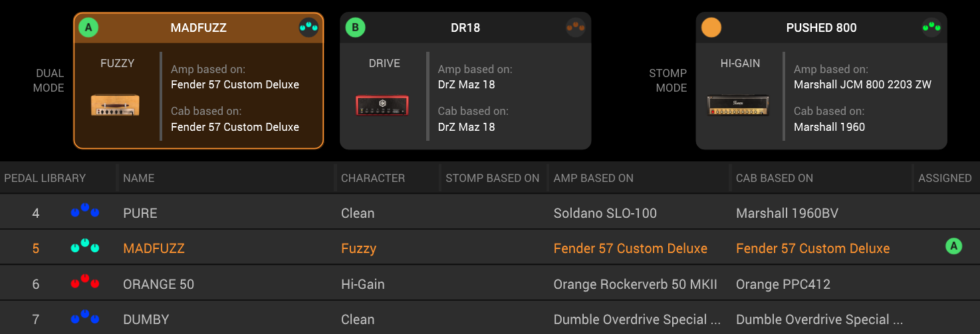
Task: Sort the library by NAME column header
Action: 139,178
